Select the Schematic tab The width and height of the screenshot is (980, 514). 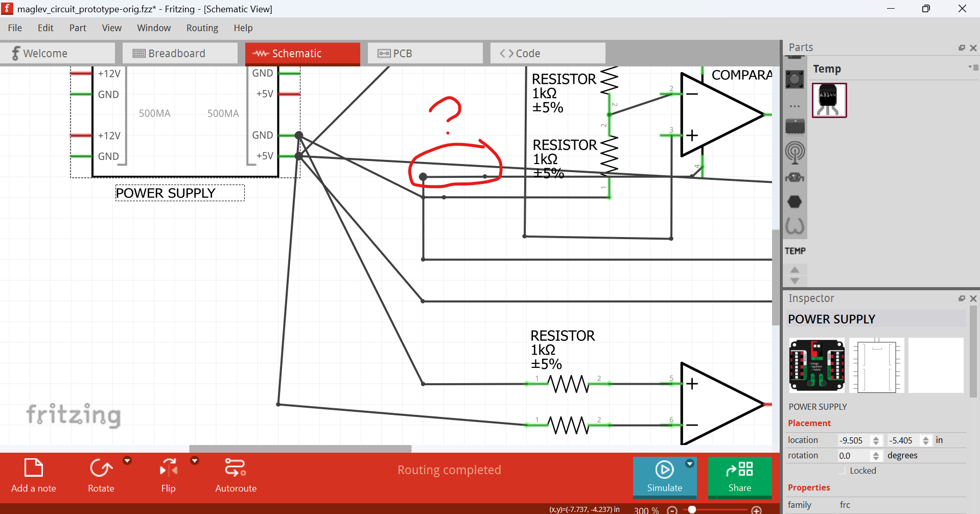click(302, 54)
